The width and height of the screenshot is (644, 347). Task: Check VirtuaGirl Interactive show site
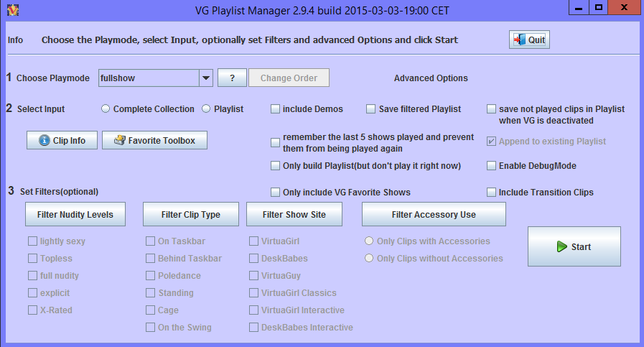[x=254, y=310]
